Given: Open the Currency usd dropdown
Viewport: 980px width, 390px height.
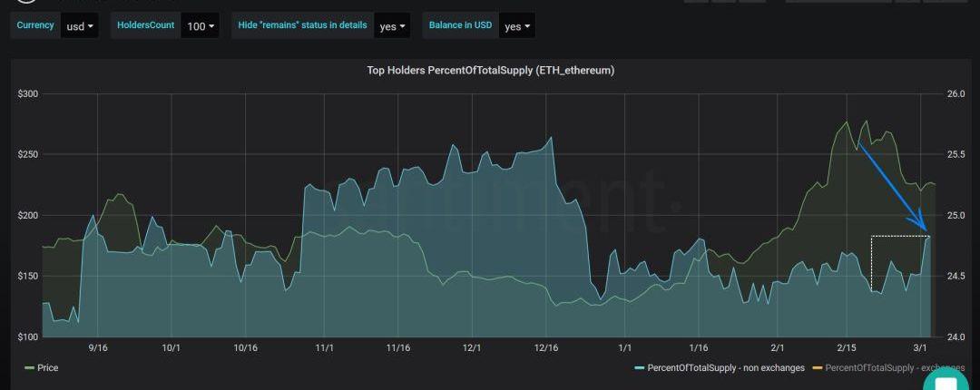Looking at the screenshot, I should coord(79,26).
